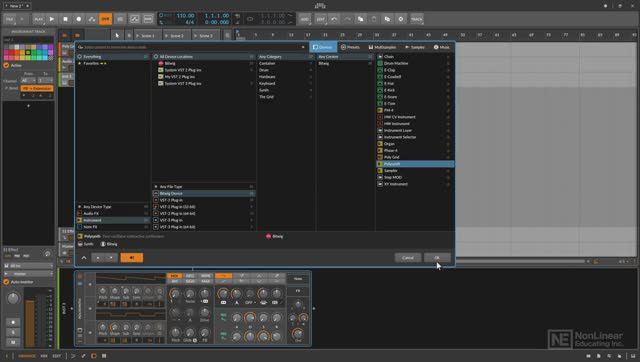Click the tempo value 110.00

185,16
